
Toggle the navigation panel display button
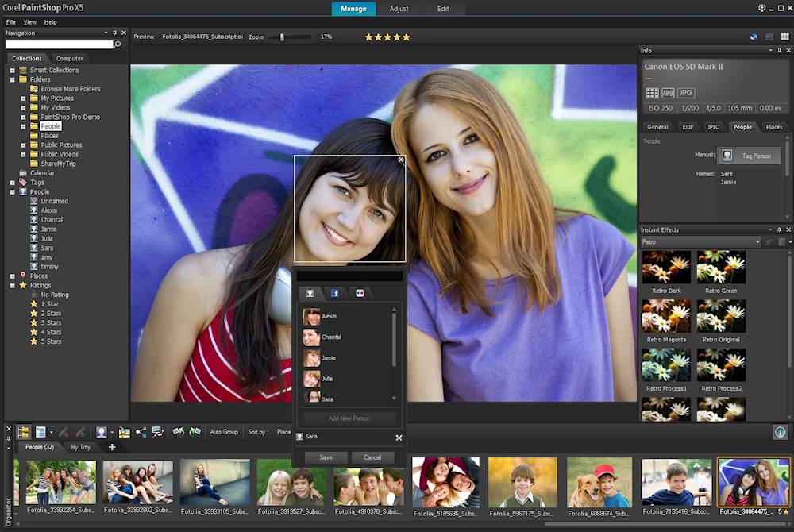pyautogui.click(x=23, y=432)
